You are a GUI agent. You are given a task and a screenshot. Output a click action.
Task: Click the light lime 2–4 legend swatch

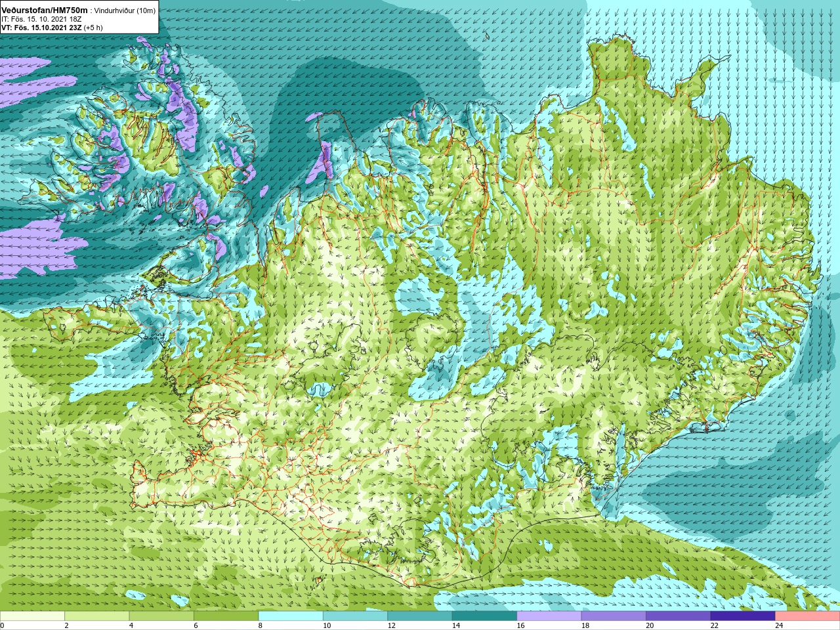tap(96, 616)
